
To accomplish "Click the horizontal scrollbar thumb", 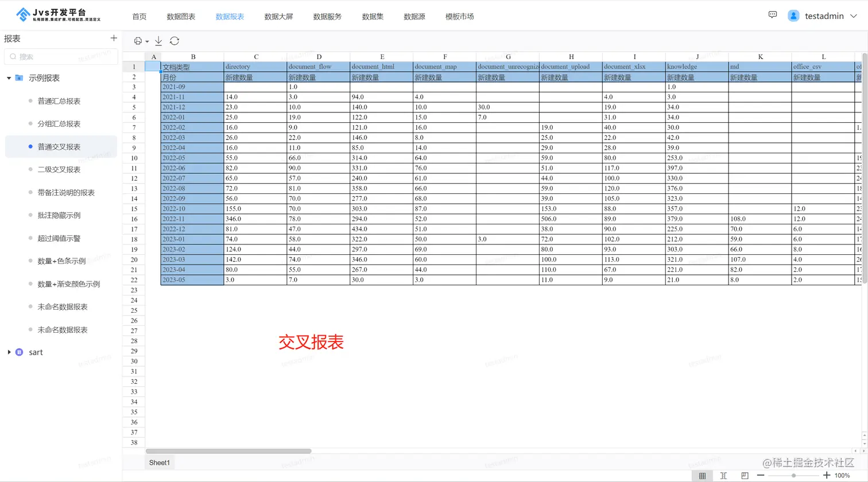I will (x=228, y=451).
